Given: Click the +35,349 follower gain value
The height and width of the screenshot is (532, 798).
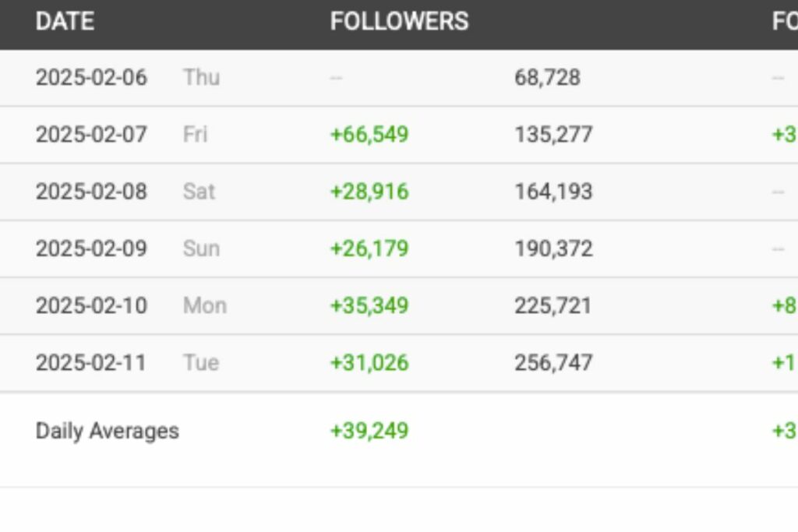Looking at the screenshot, I should point(369,305).
